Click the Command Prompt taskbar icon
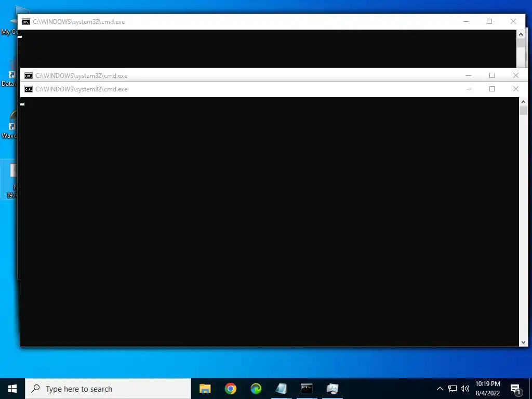 coord(307,389)
